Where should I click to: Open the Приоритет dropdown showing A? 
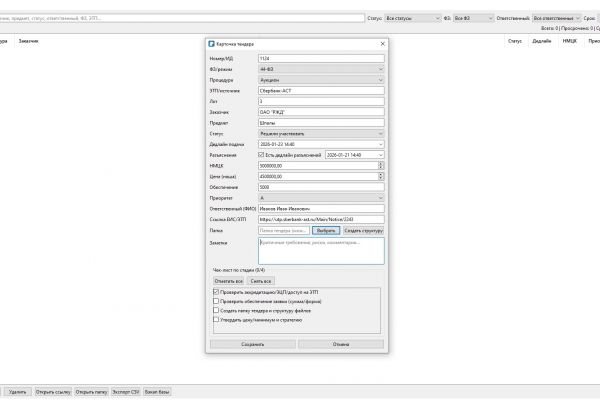(321, 198)
